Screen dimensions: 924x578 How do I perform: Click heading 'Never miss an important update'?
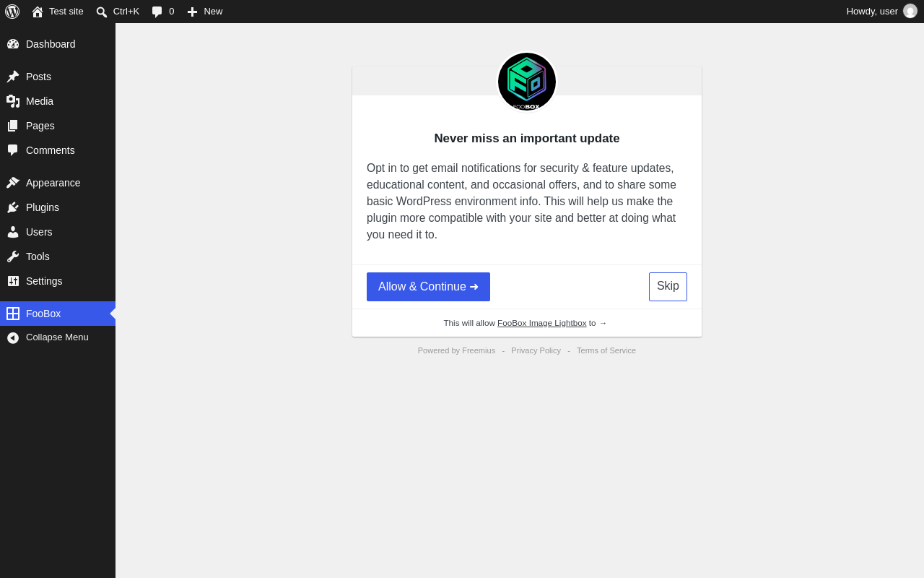click(527, 139)
